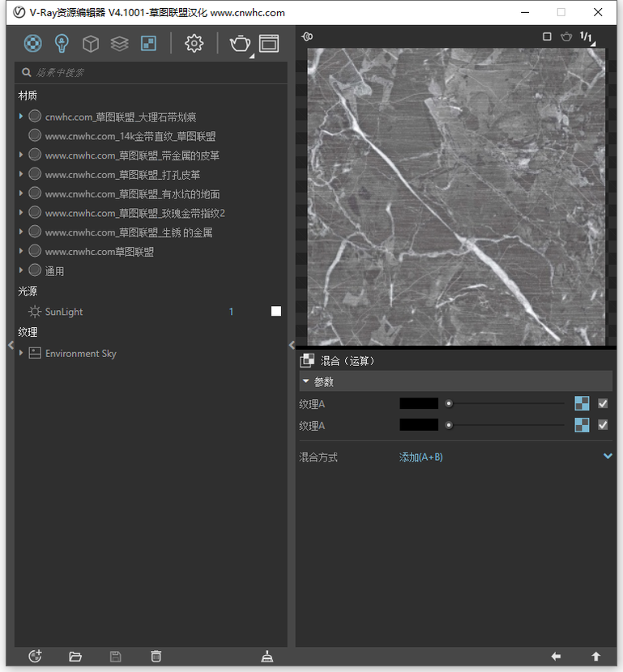
Task: Expand the 玫瑰金带指纹2 material
Action: (20, 213)
